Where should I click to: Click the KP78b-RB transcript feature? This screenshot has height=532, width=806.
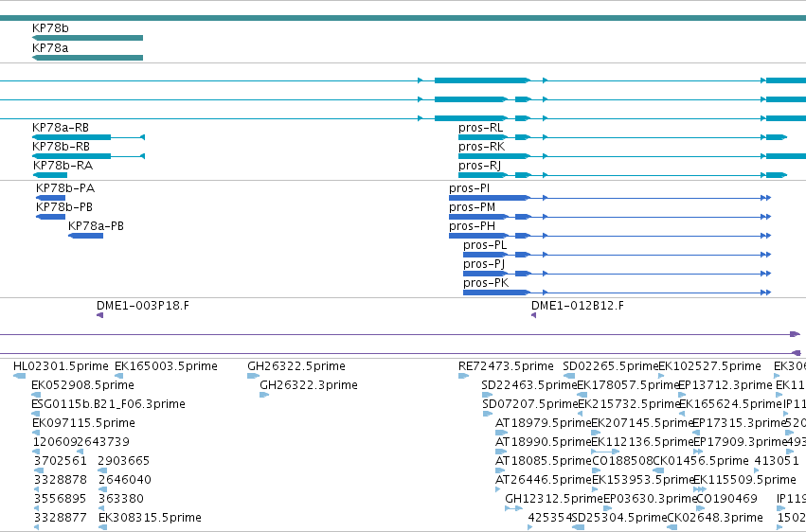click(x=88, y=156)
